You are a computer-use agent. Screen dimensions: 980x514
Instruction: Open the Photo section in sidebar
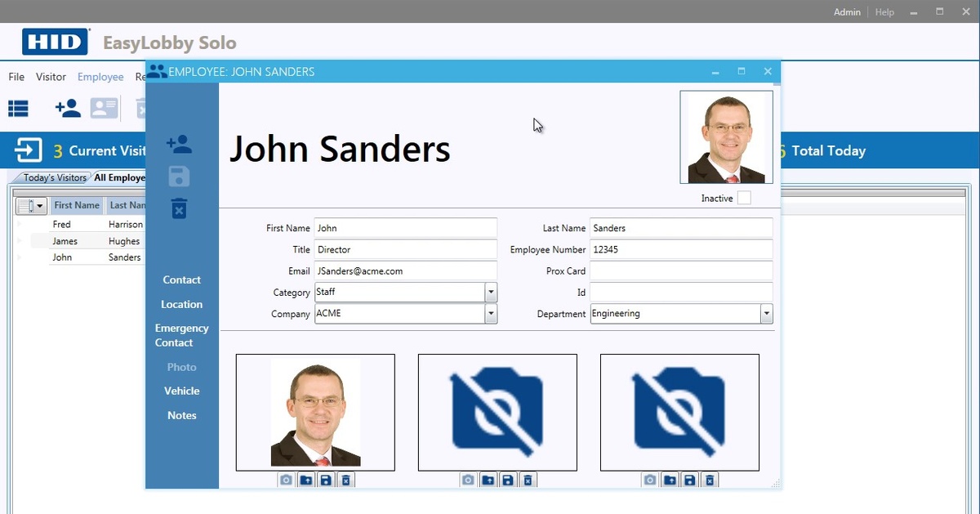pyautogui.click(x=181, y=367)
